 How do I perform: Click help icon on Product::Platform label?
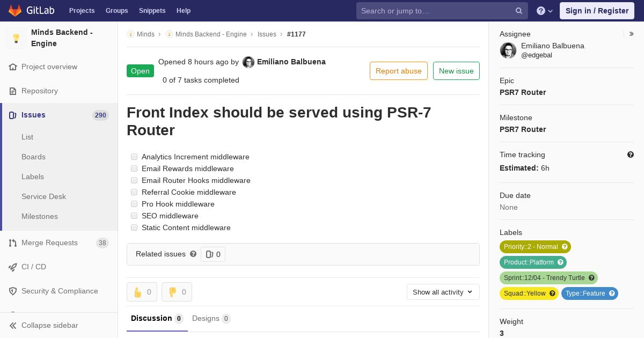coord(560,262)
